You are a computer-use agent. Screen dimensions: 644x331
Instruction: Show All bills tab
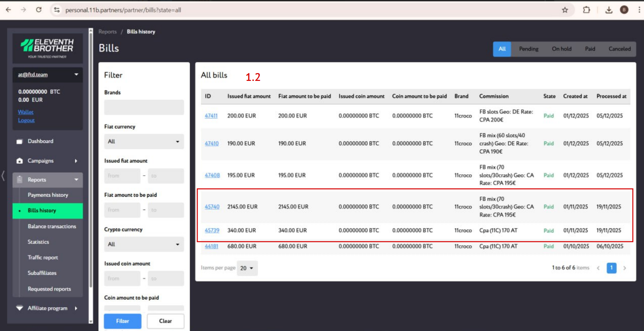tap(502, 49)
